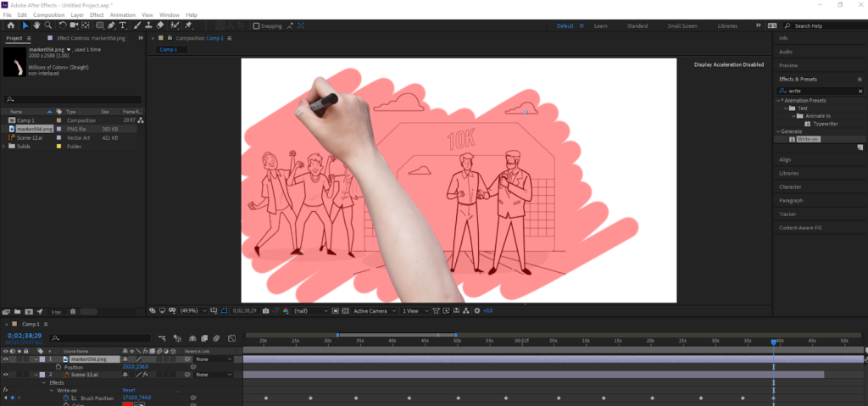Image resolution: width=868 pixels, height=406 pixels.
Task: Show more workspaces with the double chevron
Action: [758, 25]
